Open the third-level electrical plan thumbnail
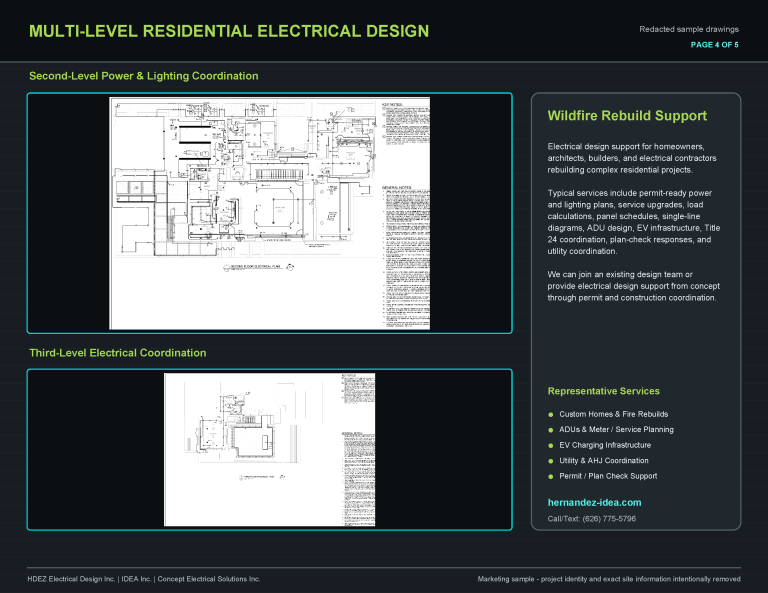The width and height of the screenshot is (768, 593). pos(269,450)
